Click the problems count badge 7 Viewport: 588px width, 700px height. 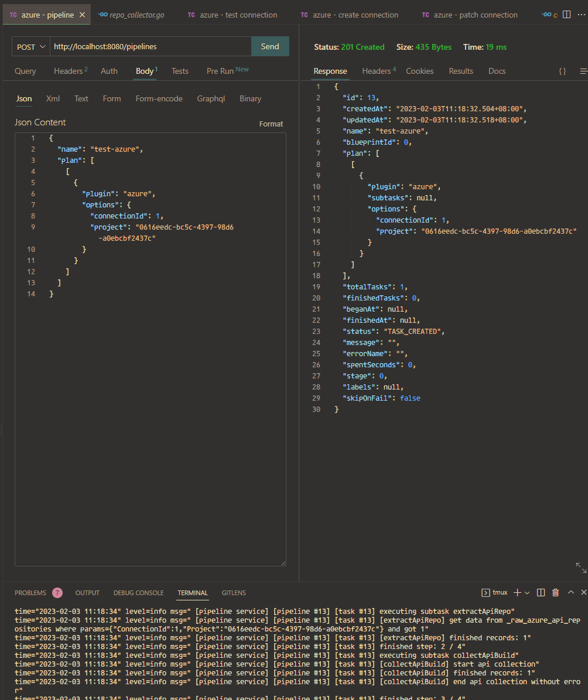57,593
